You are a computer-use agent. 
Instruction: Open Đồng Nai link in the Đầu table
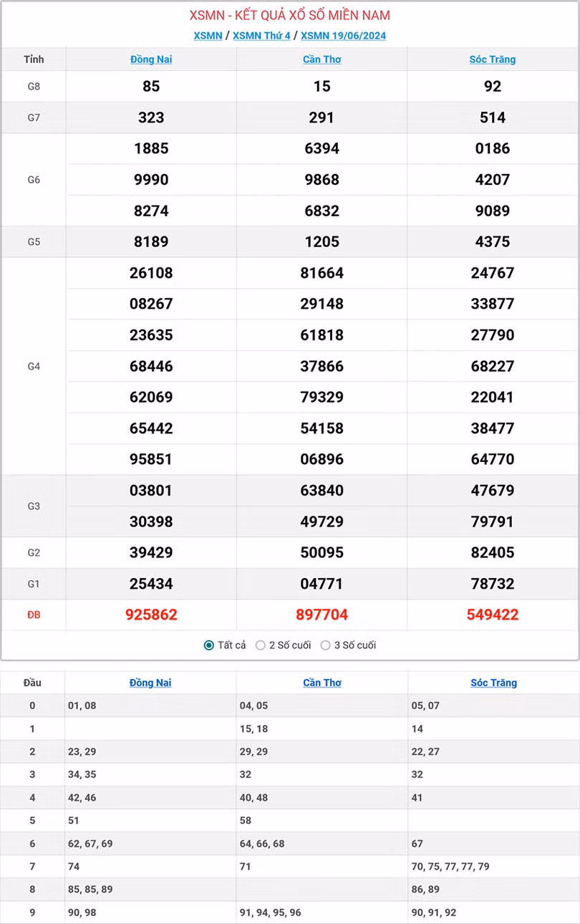tap(150, 683)
